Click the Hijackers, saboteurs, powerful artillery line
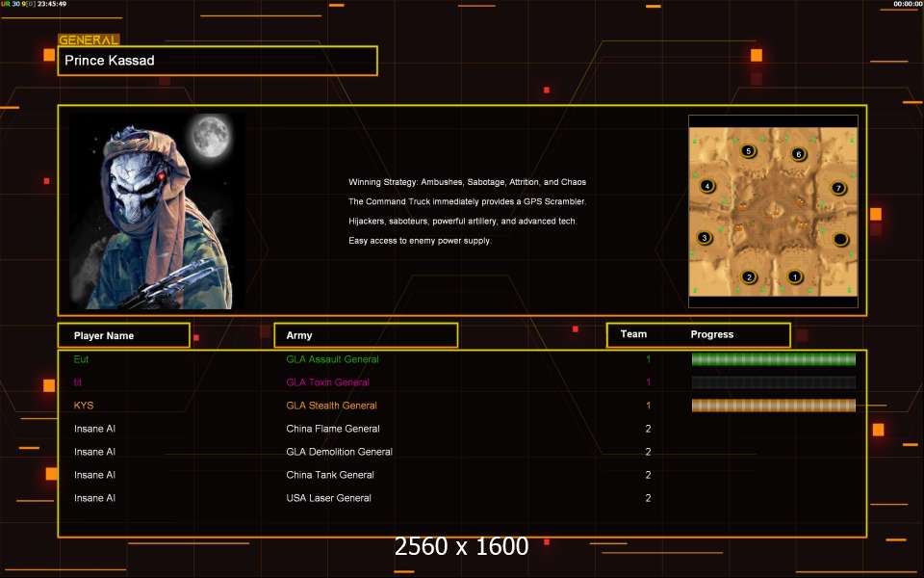This screenshot has width=924, height=578. [463, 222]
